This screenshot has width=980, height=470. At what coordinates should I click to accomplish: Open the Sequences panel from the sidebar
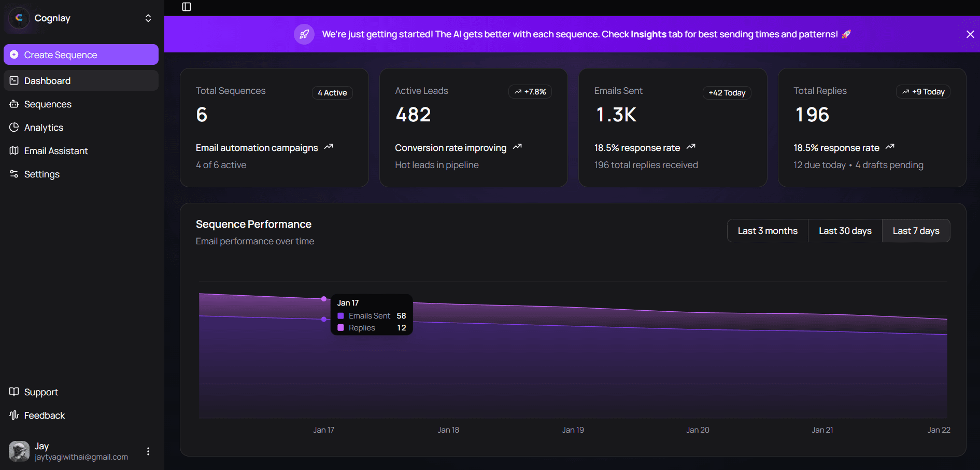pos(47,104)
